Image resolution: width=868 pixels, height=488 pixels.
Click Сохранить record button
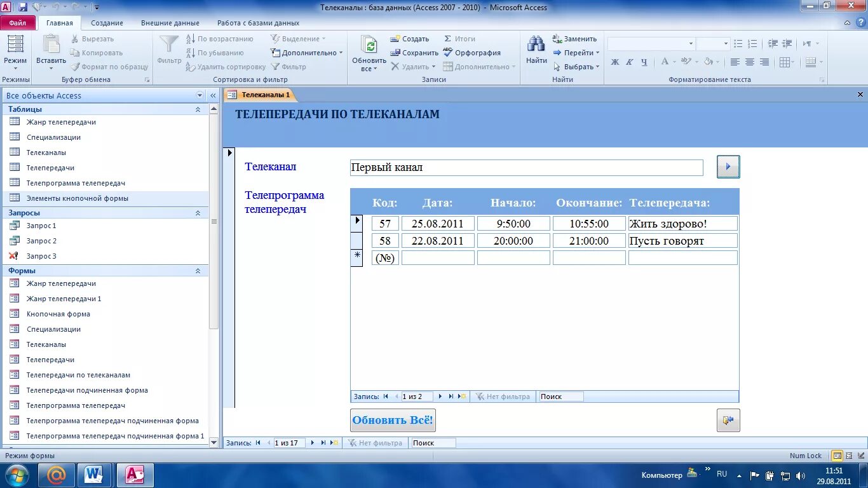[414, 53]
